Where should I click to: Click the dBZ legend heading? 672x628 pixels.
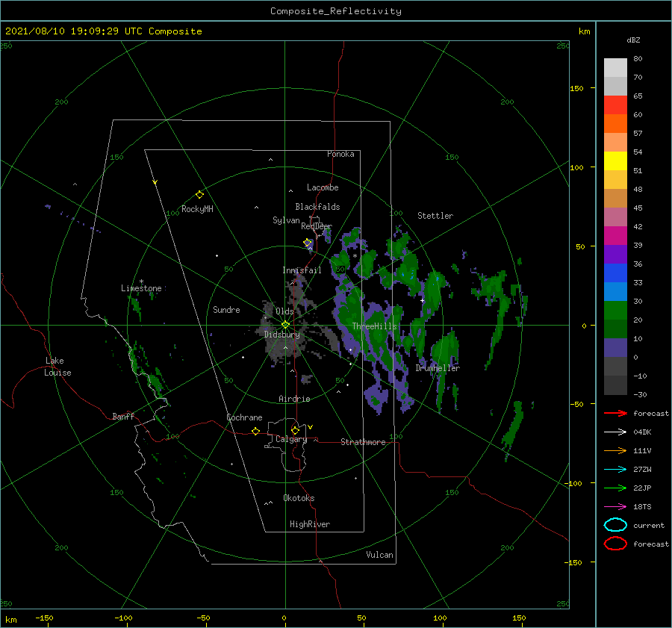[x=633, y=40]
